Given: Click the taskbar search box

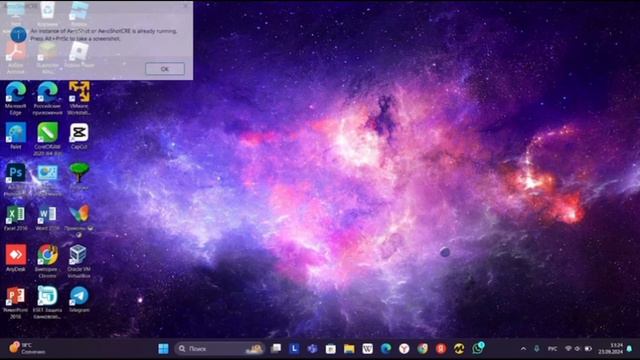Looking at the screenshot, I should point(220,349).
